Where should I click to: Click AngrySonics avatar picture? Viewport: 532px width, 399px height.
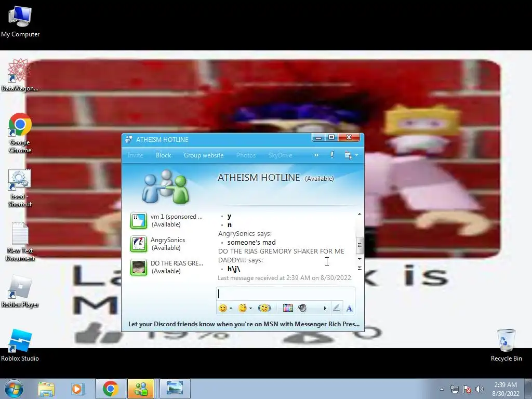point(138,244)
